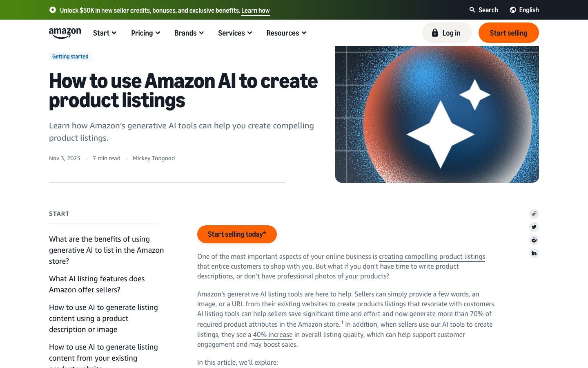
Task: Follow the Learn how banner link
Action: point(256,10)
